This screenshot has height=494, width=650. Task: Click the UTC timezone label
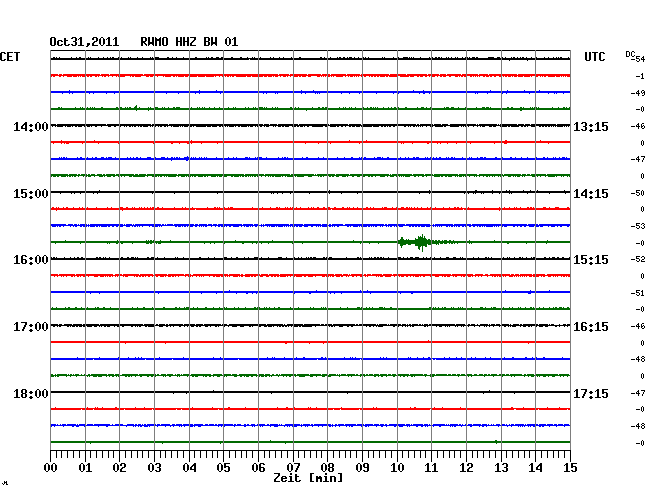coord(594,57)
